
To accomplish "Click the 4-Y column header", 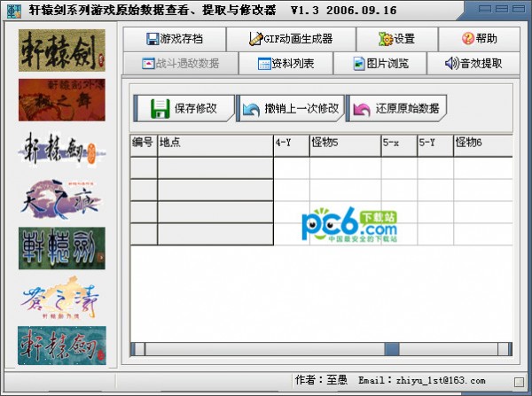I will [292, 145].
